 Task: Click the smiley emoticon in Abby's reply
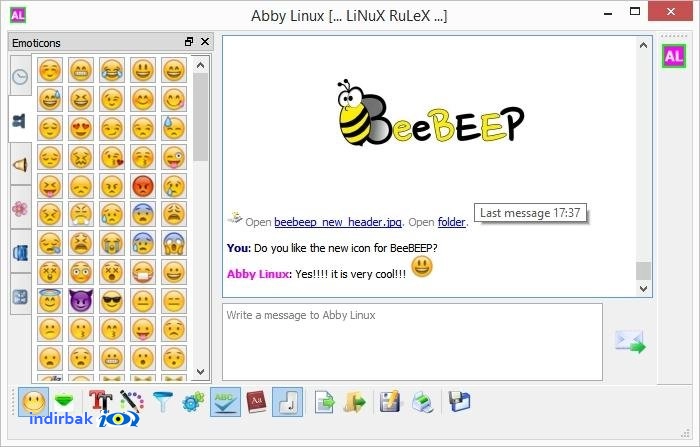coord(422,267)
